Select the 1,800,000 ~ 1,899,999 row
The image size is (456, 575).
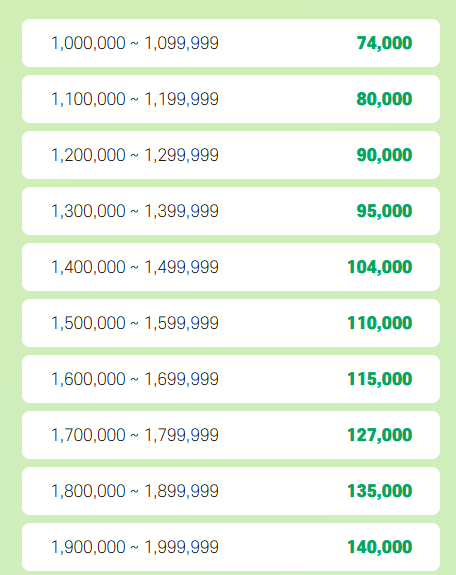231,491
